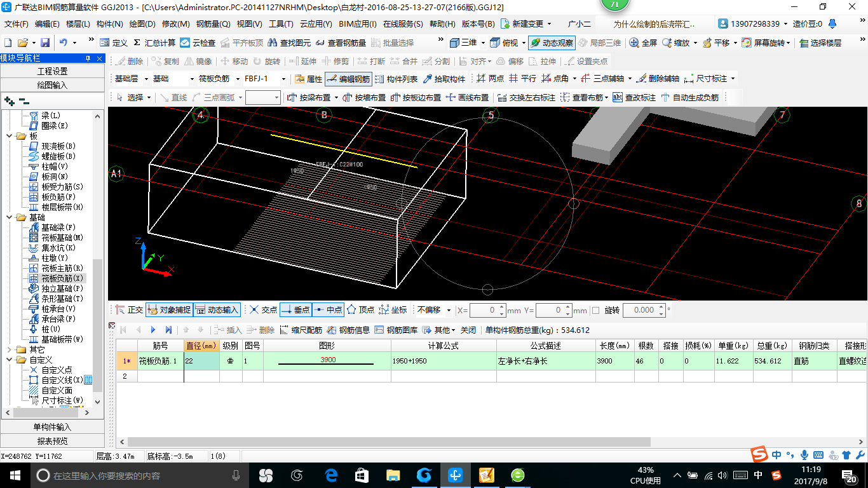Image resolution: width=868 pixels, height=488 pixels.
Task: Click 全屏 full screen icon
Action: 643,43
